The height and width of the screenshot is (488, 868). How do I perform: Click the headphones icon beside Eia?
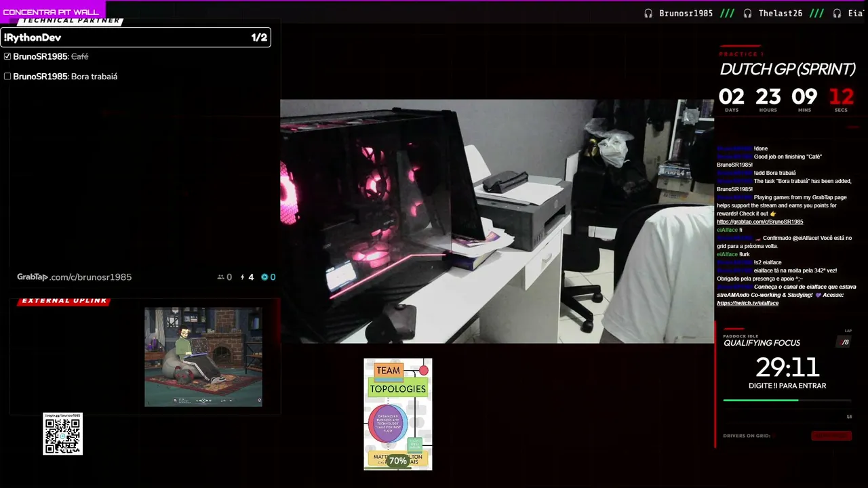click(837, 13)
